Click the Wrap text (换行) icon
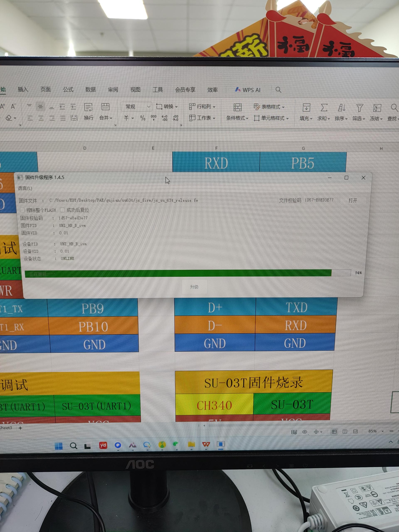This screenshot has width=399, height=532. tap(88, 107)
